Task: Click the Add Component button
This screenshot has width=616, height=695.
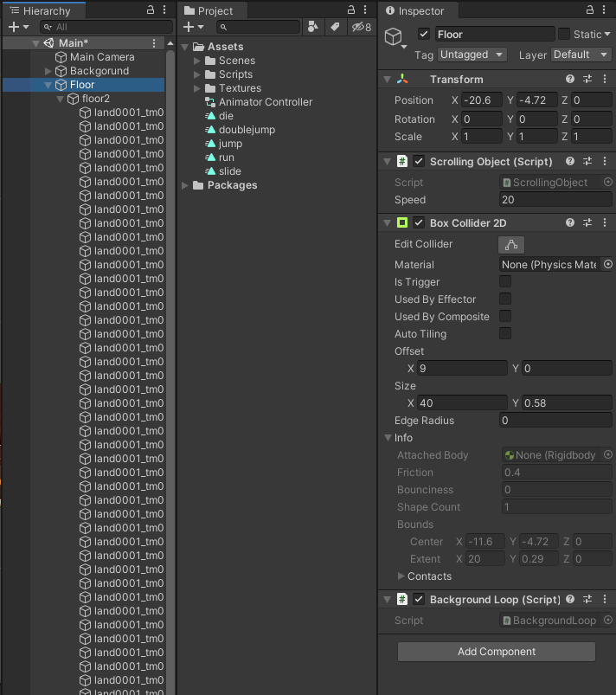Action: point(497,652)
